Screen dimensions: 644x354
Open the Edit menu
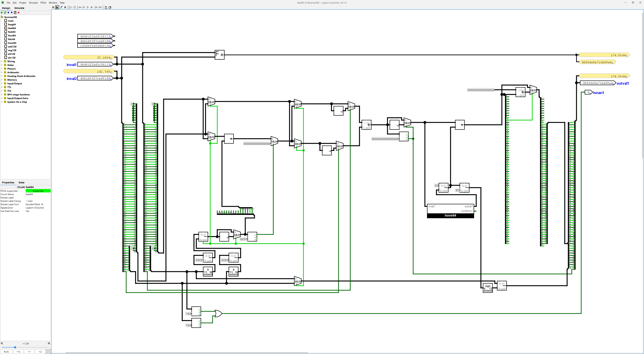coord(15,3)
